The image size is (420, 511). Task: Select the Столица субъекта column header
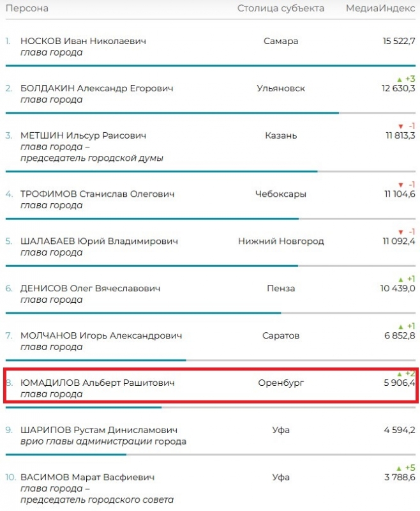click(x=281, y=8)
